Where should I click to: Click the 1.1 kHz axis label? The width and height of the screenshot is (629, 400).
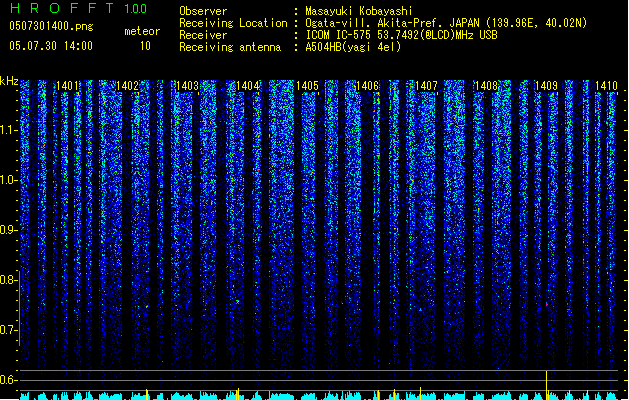[8, 130]
